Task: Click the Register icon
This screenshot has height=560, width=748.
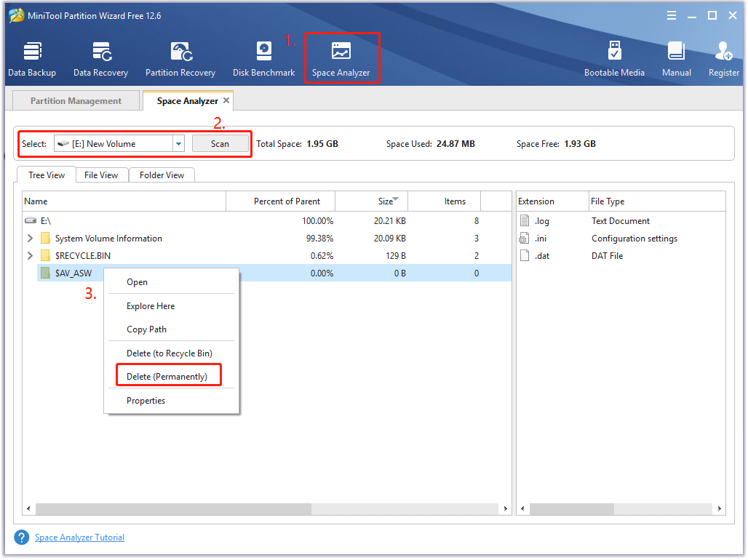Action: point(723,57)
